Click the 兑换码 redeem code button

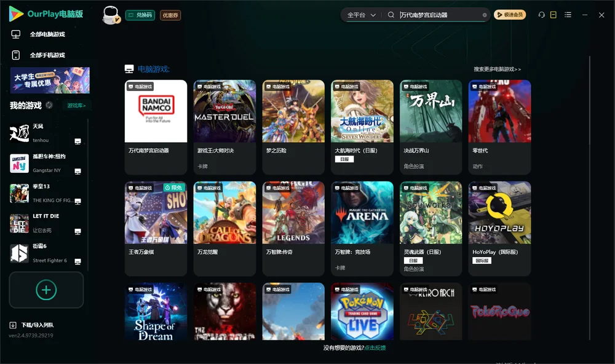140,15
